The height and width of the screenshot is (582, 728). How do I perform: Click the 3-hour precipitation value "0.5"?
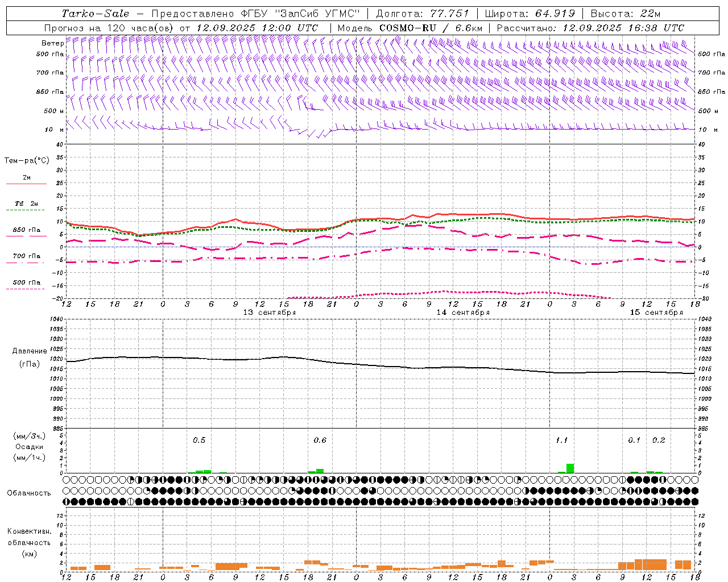pyautogui.click(x=199, y=440)
